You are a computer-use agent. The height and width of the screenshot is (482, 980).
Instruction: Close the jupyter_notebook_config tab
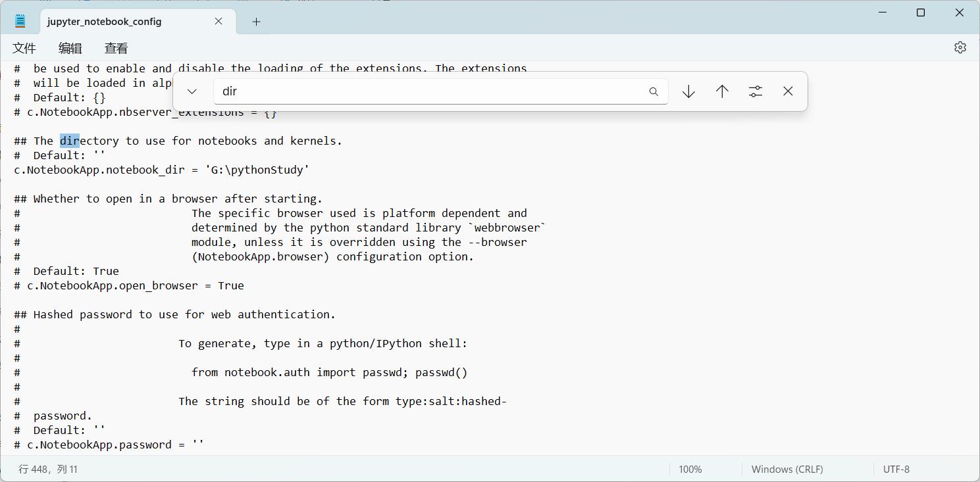point(219,21)
